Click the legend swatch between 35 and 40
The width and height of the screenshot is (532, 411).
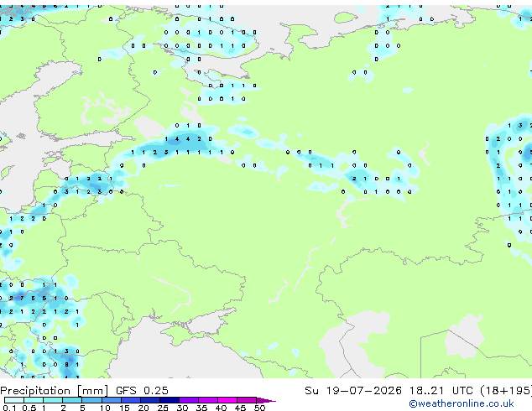(207, 400)
